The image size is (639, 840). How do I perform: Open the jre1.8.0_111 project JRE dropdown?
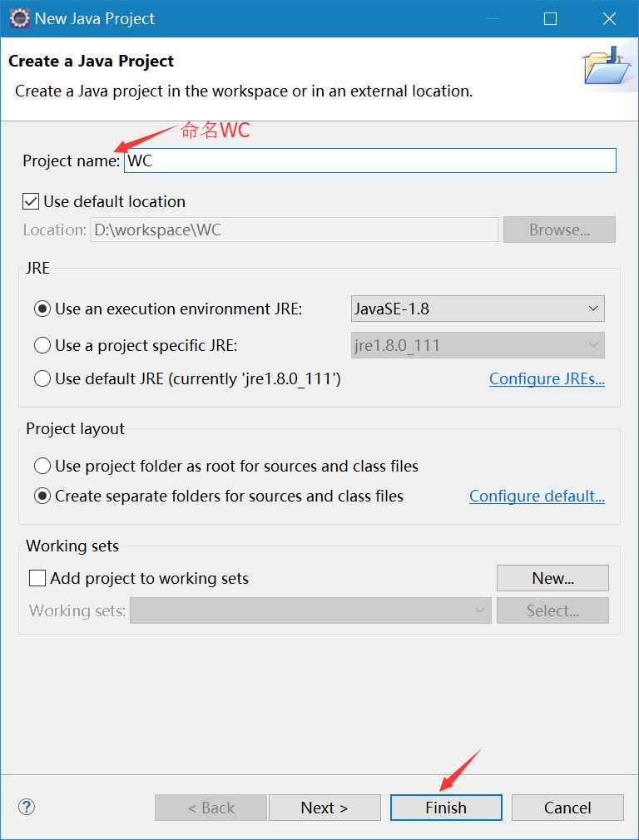[478, 345]
